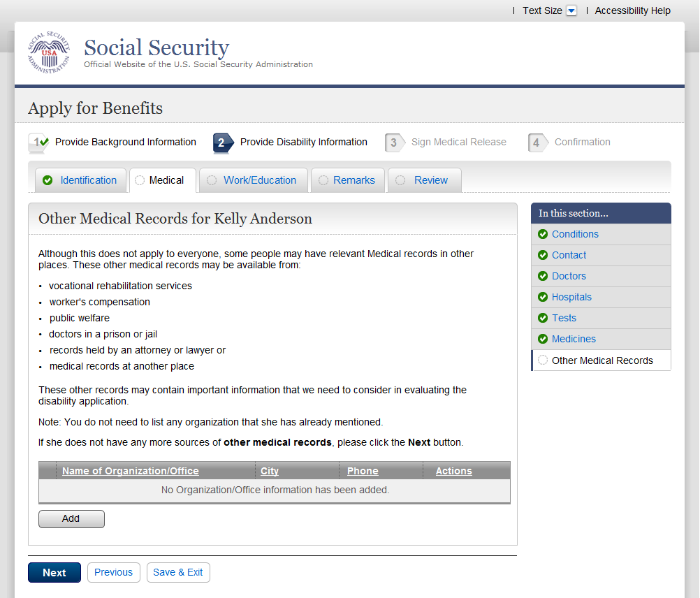Switch to the Work/Education tab
The width and height of the screenshot is (700, 598).
click(259, 180)
